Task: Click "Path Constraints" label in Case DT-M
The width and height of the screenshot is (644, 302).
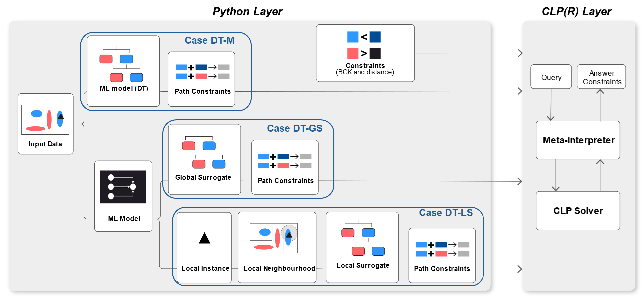Action: (203, 91)
